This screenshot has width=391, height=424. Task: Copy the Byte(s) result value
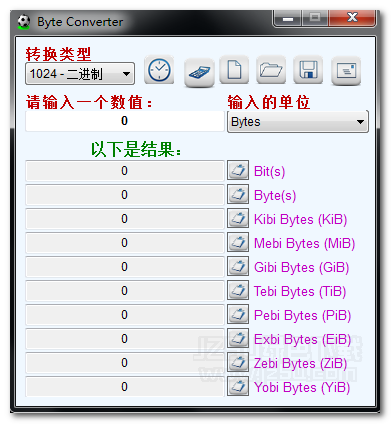pyautogui.click(x=238, y=194)
